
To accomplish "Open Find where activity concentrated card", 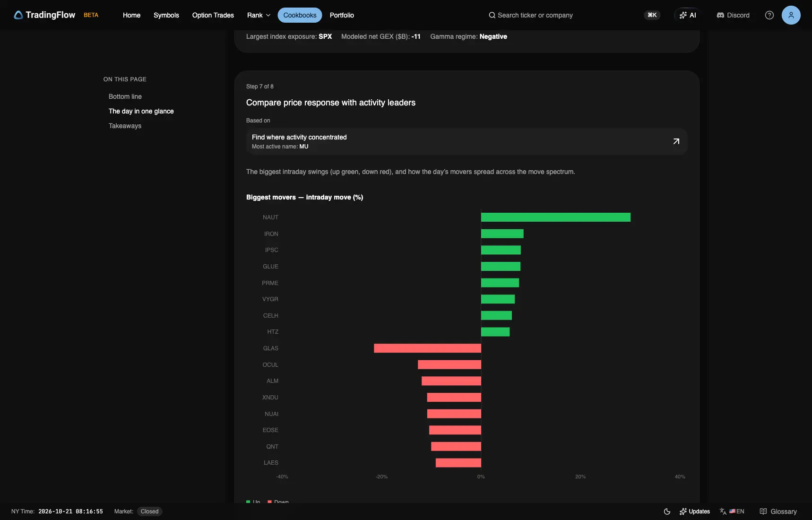I will tap(466, 141).
